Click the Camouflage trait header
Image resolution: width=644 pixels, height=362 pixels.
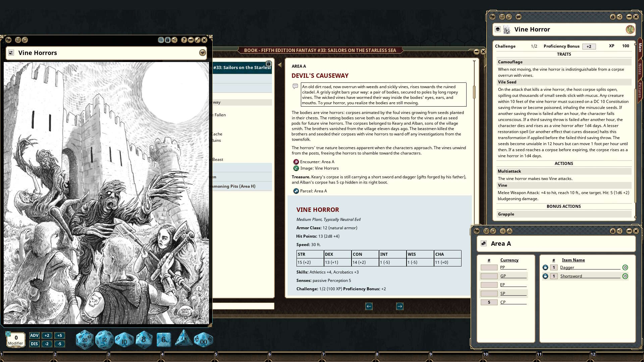point(564,62)
